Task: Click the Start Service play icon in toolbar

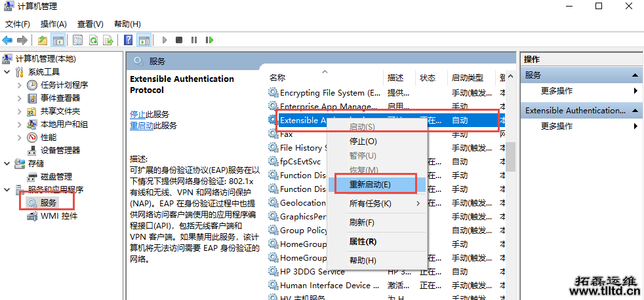Action: click(x=165, y=40)
